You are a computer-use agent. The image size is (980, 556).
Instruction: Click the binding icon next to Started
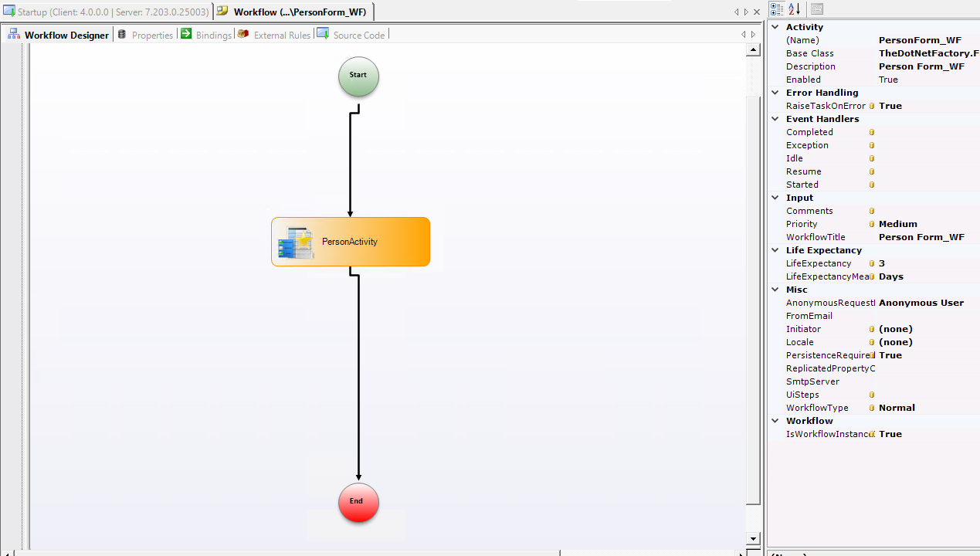point(872,185)
